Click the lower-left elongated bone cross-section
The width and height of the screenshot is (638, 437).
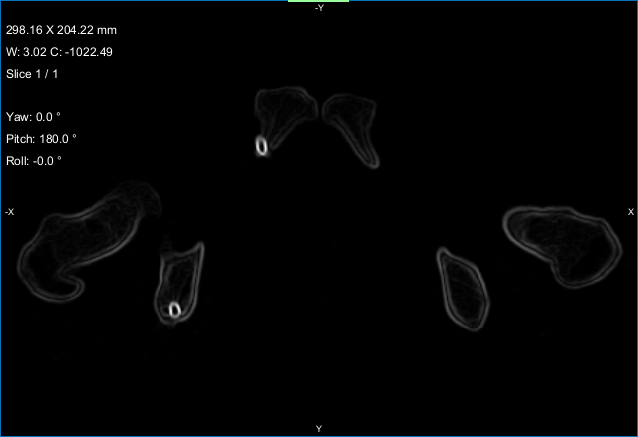180,280
